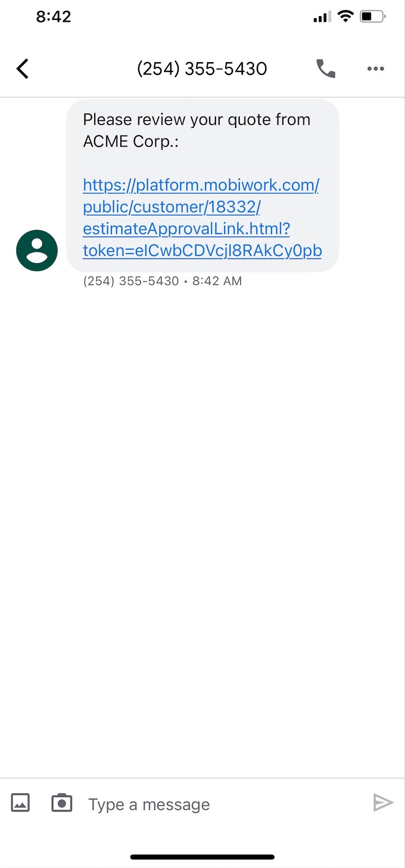Screen dimensions: 405x868
Task: Tap the 'public/customer/18332/' link line
Action: coord(171,207)
